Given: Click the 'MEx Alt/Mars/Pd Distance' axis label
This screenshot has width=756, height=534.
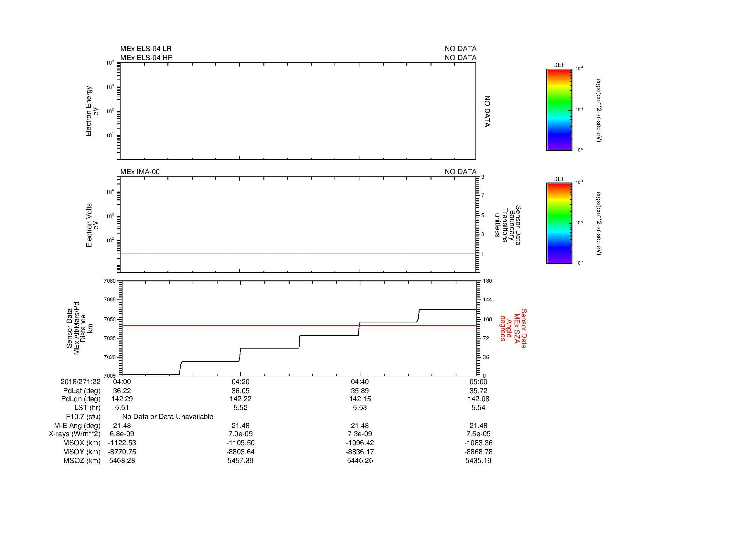Looking at the screenshot, I should click(80, 328).
